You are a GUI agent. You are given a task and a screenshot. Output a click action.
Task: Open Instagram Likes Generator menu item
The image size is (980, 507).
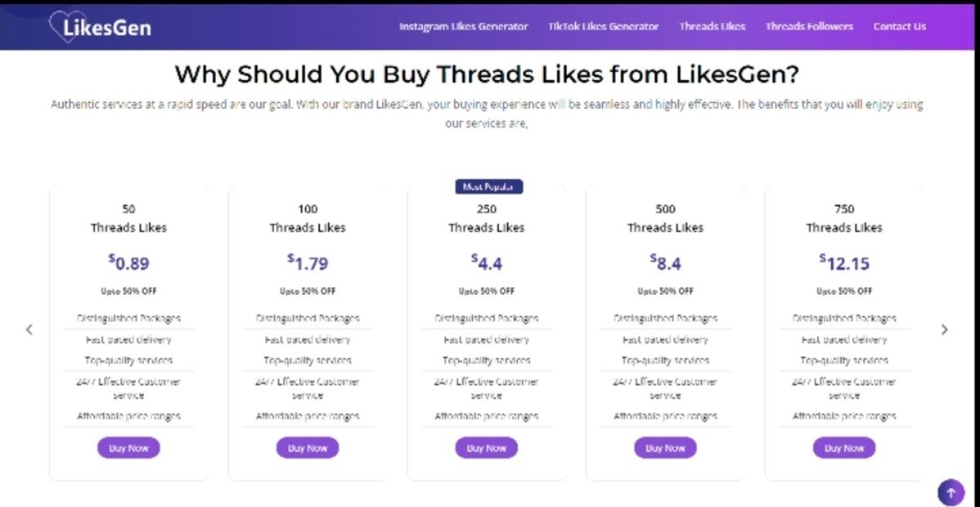coord(463,26)
